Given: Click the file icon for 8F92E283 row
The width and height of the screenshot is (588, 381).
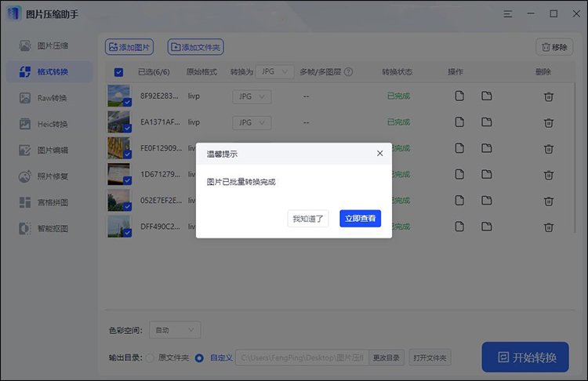Looking at the screenshot, I should [x=460, y=96].
